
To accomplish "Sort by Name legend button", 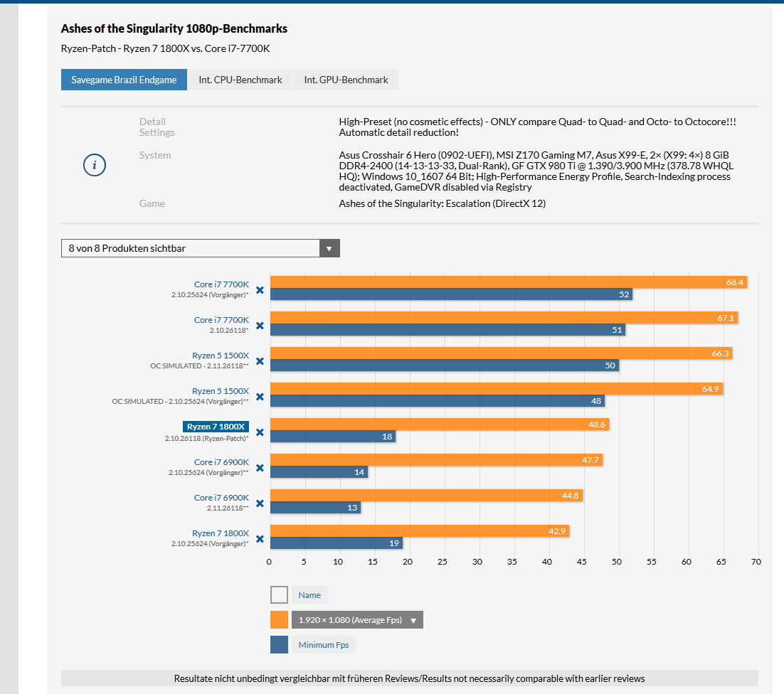I will click(309, 594).
